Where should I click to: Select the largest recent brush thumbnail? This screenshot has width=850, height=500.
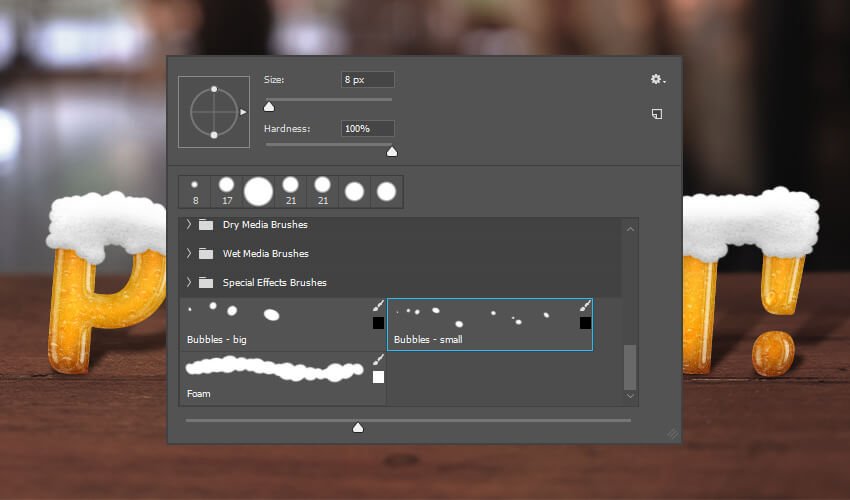tap(259, 192)
